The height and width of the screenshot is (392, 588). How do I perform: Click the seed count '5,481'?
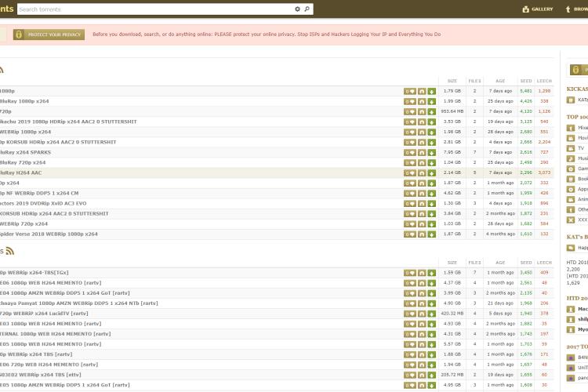pos(526,91)
